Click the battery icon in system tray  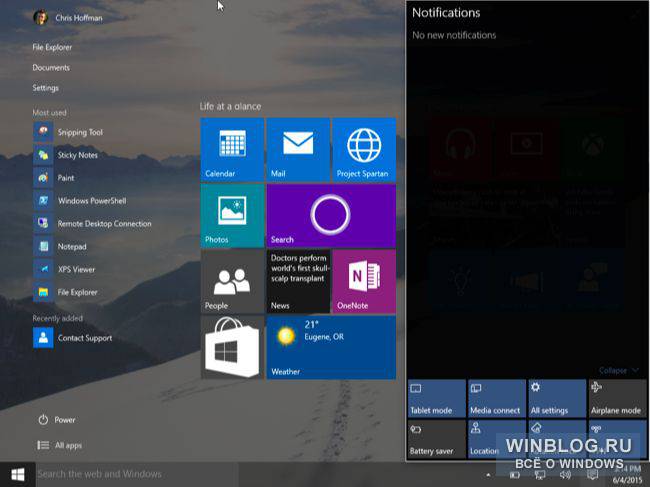pyautogui.click(x=515, y=475)
